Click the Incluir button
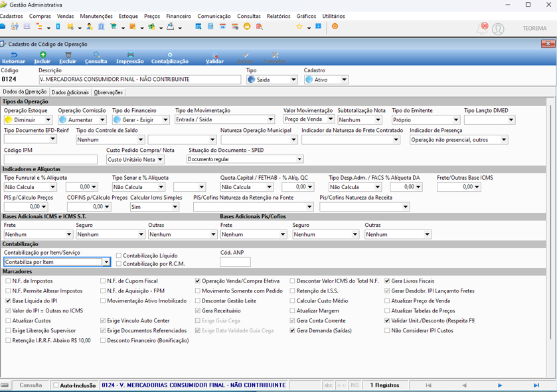This screenshot has height=392, width=557. 42,58
